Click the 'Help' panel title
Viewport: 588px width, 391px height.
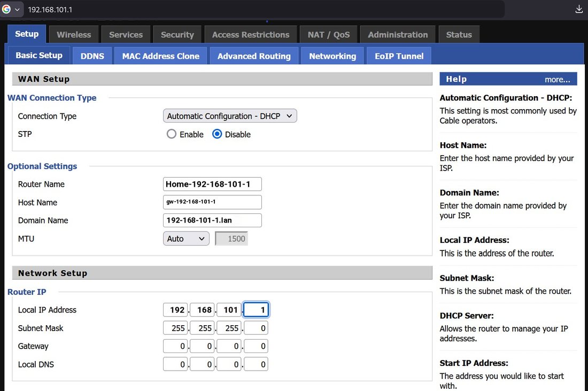(457, 79)
